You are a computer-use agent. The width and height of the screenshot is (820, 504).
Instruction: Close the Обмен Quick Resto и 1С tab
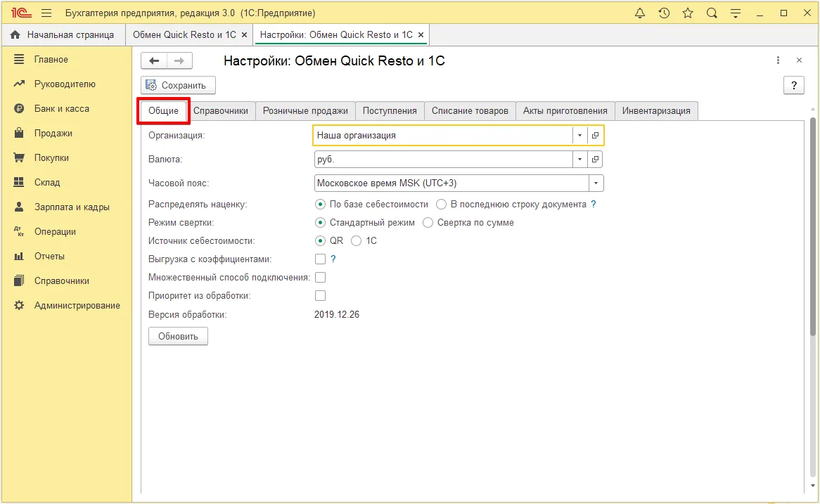pos(244,35)
